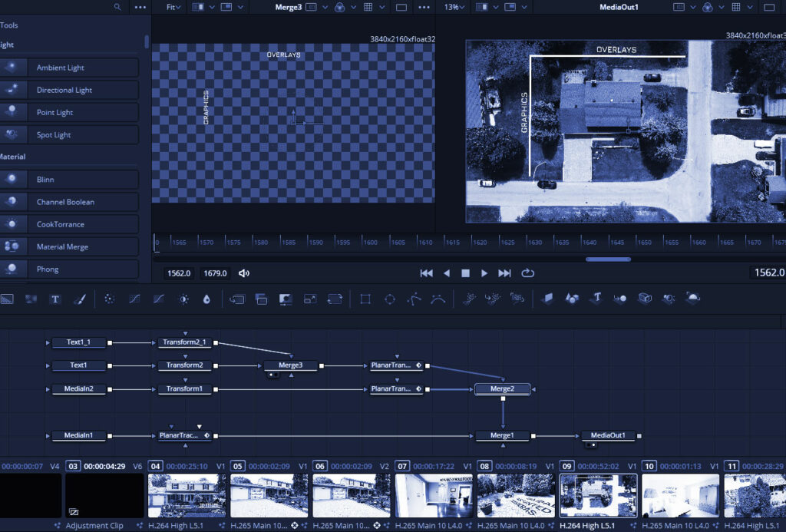Image resolution: width=786 pixels, height=532 pixels.
Task: Add a B-Spline mask from the toolbar
Action: (438, 299)
